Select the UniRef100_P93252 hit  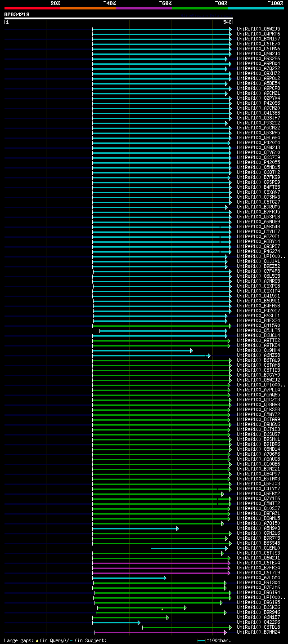point(258,123)
